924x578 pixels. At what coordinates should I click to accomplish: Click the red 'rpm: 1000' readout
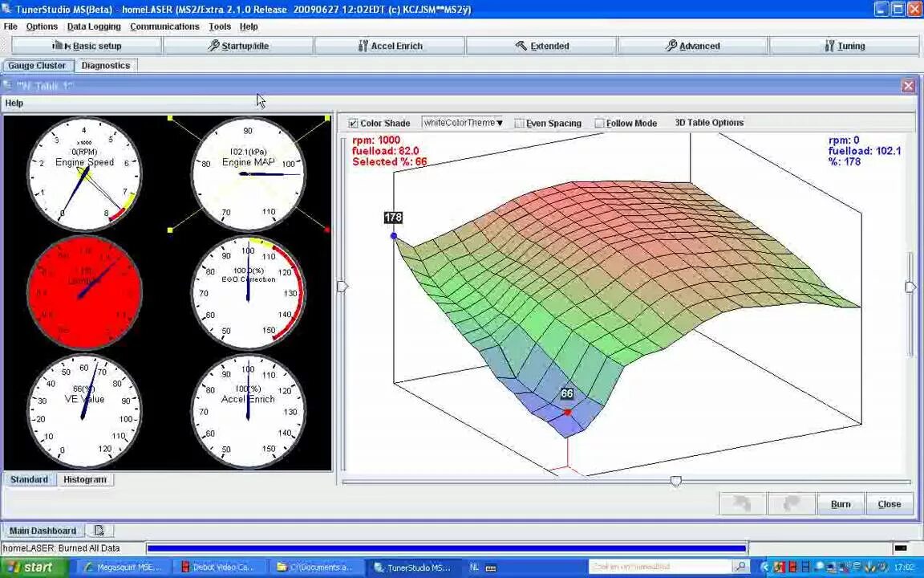pos(376,140)
